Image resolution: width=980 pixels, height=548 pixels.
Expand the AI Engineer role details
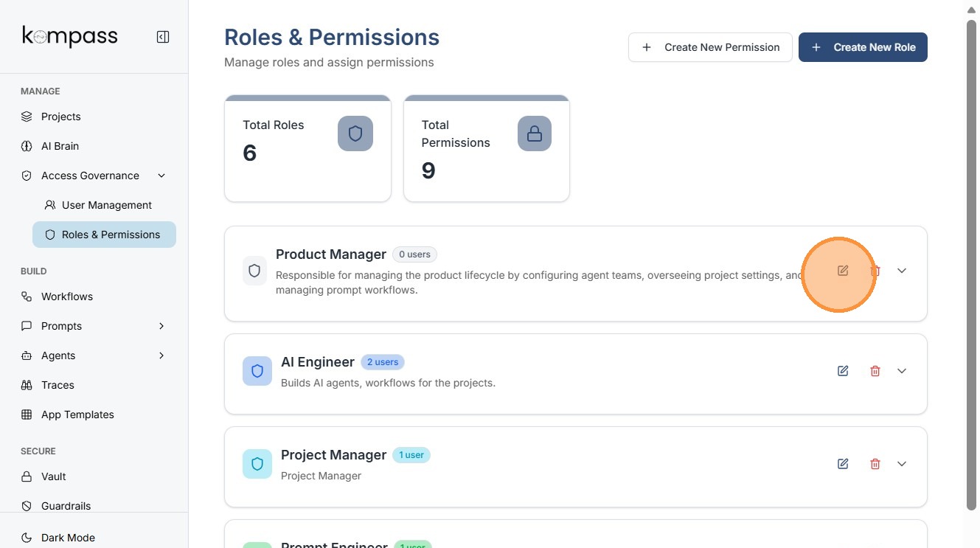[x=902, y=371]
